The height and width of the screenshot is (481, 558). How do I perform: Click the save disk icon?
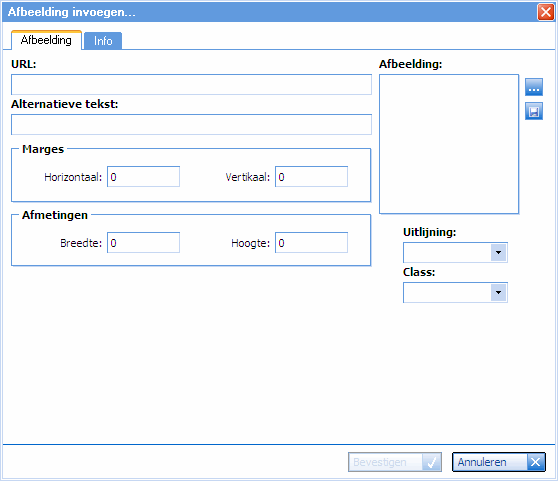click(534, 111)
